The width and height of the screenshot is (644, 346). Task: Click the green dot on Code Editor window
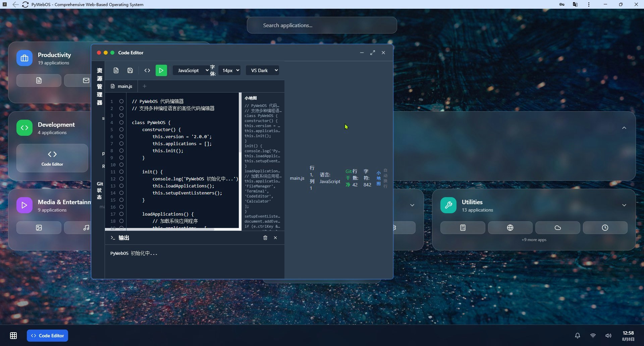tap(112, 53)
